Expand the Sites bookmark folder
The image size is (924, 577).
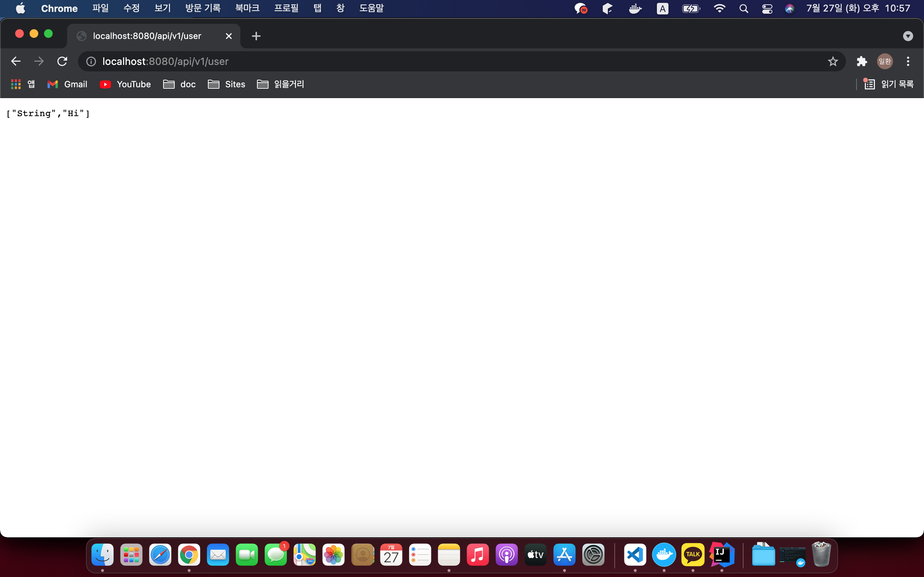click(x=226, y=84)
